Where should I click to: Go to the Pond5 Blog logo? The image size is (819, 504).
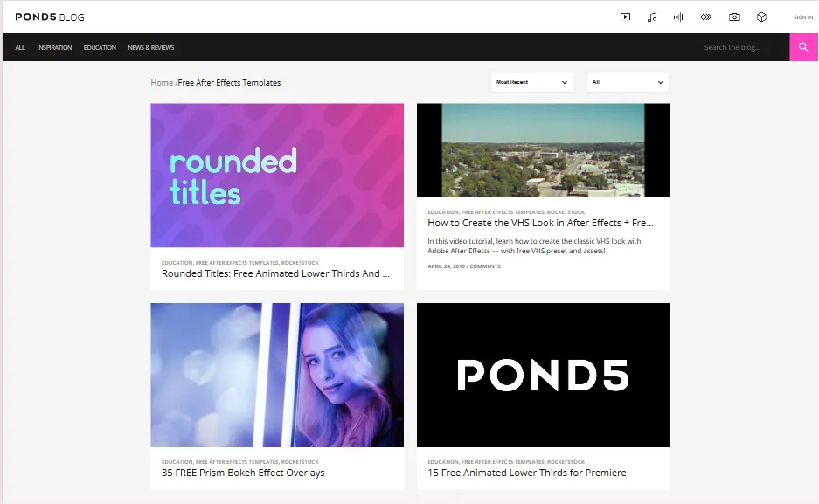(50, 17)
